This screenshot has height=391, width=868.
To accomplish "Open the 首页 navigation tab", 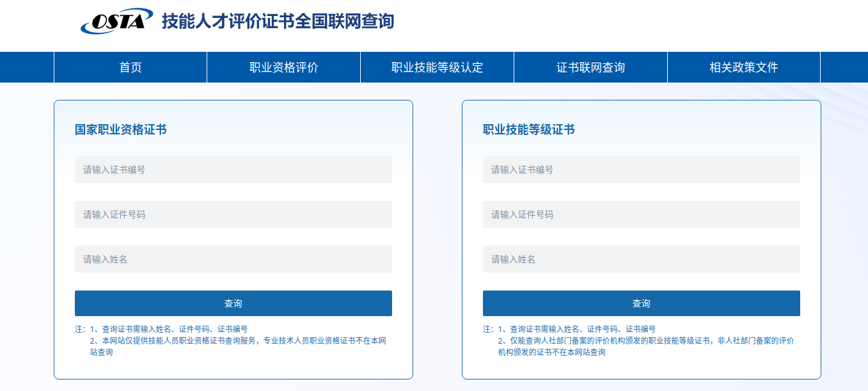I will (130, 67).
